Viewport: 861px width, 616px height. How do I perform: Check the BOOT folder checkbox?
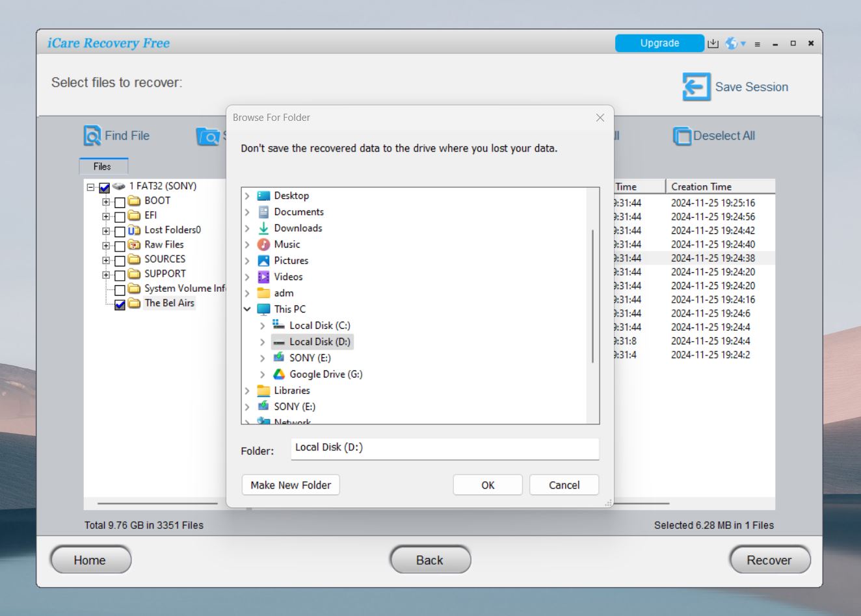click(120, 203)
